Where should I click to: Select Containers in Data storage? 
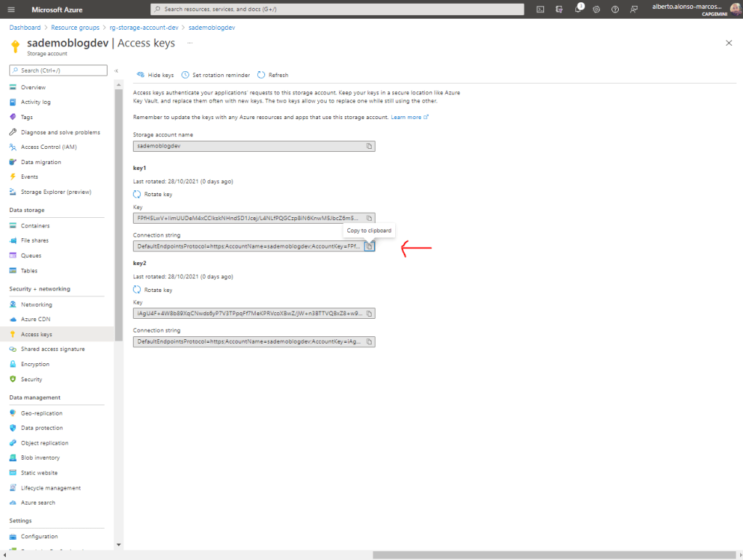(35, 226)
